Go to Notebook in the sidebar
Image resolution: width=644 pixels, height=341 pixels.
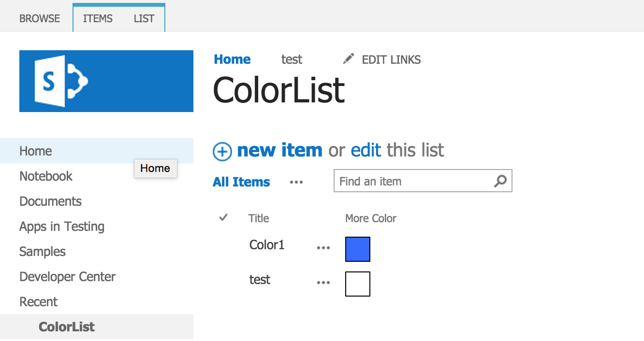click(x=46, y=176)
